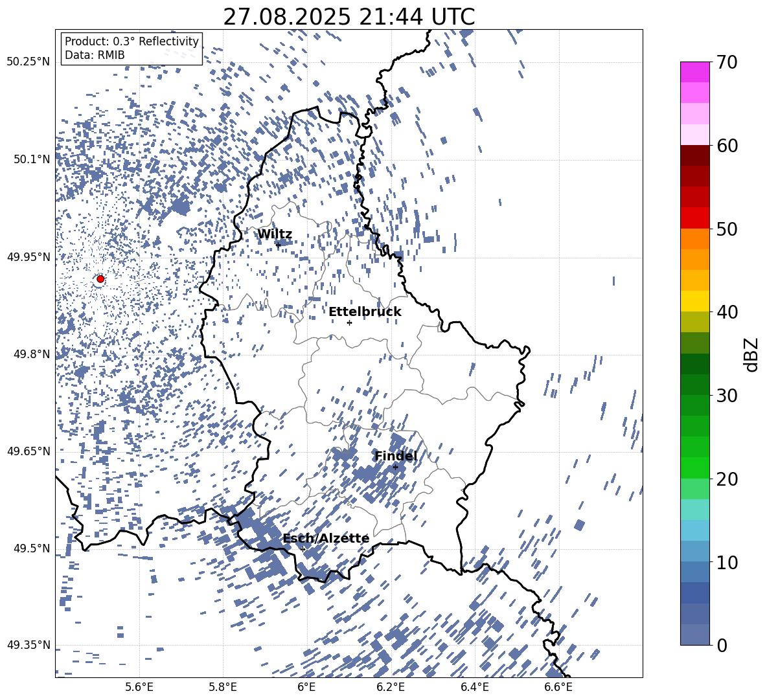Viewport: 767px width, 700px height.
Task: Click the 50.1°N latitude label
Action: pos(32,159)
